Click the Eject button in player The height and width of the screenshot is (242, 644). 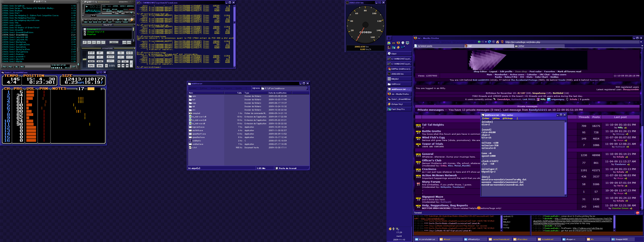[x=110, y=20]
